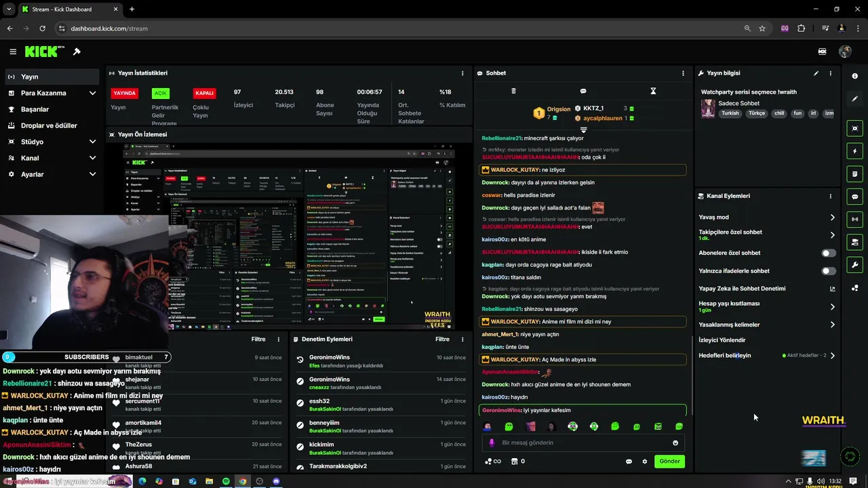Viewport: 868px width, 488px height.
Task: Toggle the notes widget icon in right sidebar
Action: (855, 174)
